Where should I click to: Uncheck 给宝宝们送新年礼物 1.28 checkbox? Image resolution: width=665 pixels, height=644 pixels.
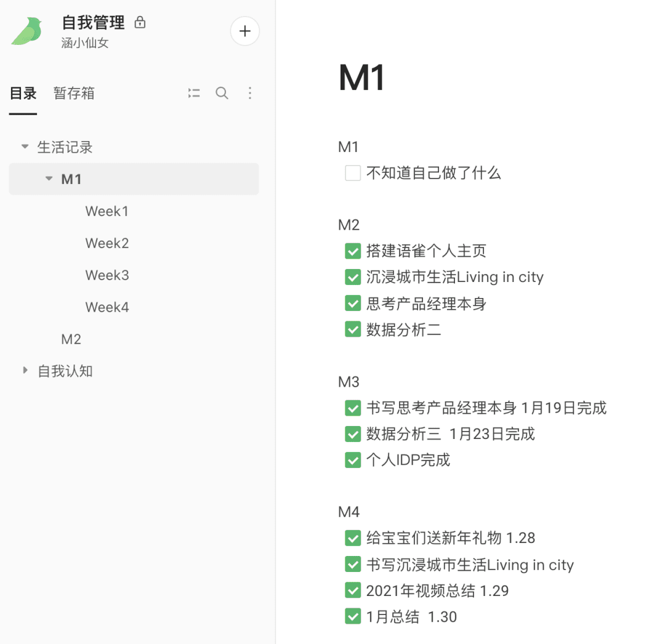pos(353,539)
